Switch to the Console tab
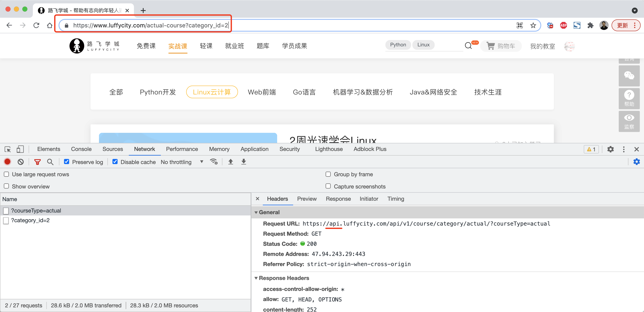This screenshot has height=312, width=644. 81,149
